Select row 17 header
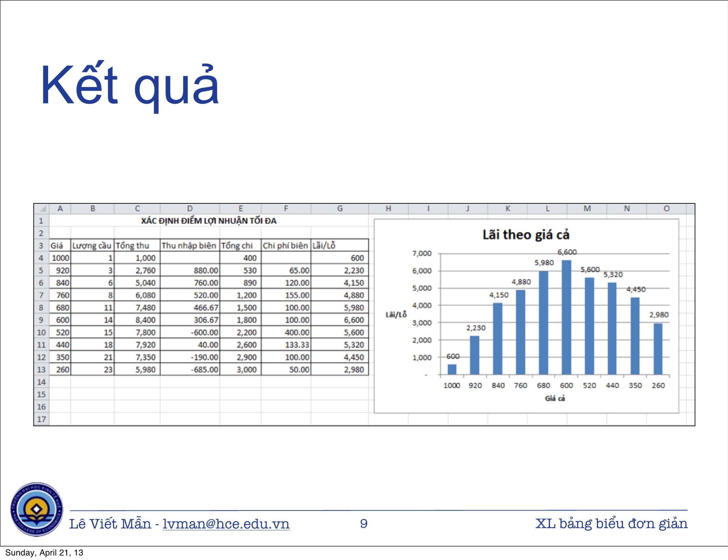Image resolution: width=728 pixels, height=560 pixels. (x=42, y=419)
